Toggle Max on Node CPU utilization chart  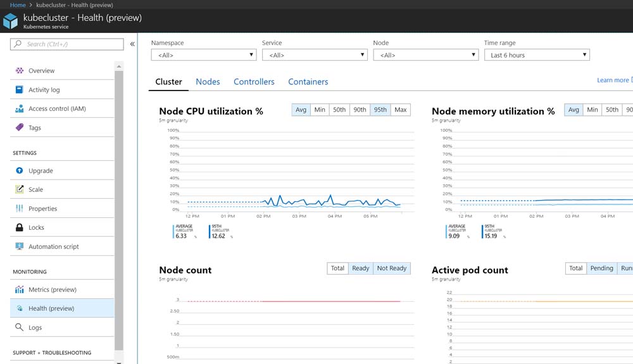pyautogui.click(x=400, y=110)
